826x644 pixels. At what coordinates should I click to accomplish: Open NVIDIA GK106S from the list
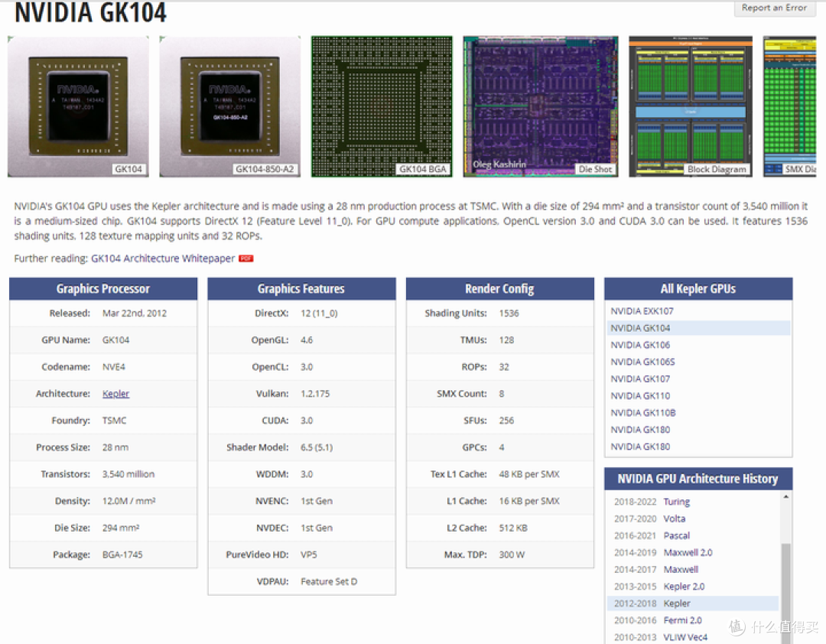pyautogui.click(x=642, y=362)
